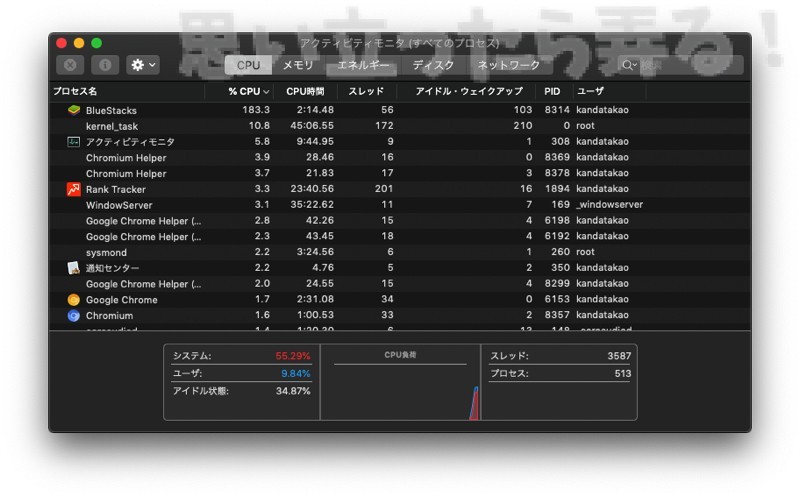Close the Activity Monitor window
The width and height of the screenshot is (800, 497).
(x=62, y=43)
